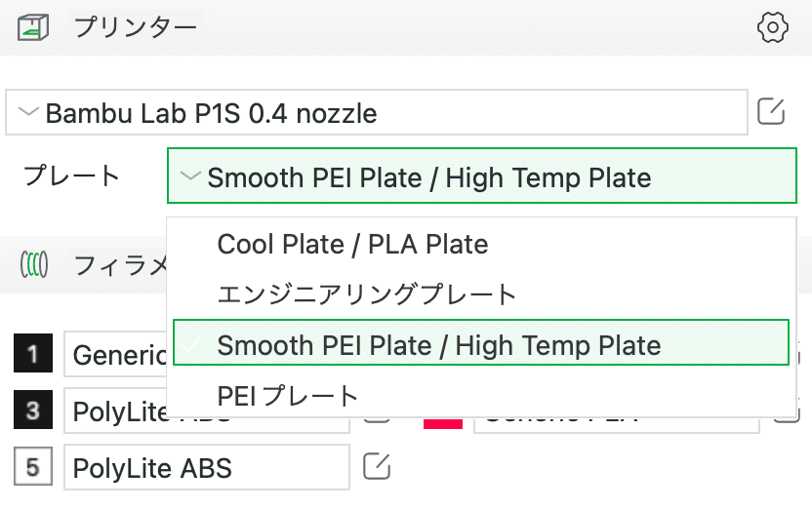Choose Cool Plate / PLA Plate option
The height and width of the screenshot is (509, 812).
(x=481, y=244)
